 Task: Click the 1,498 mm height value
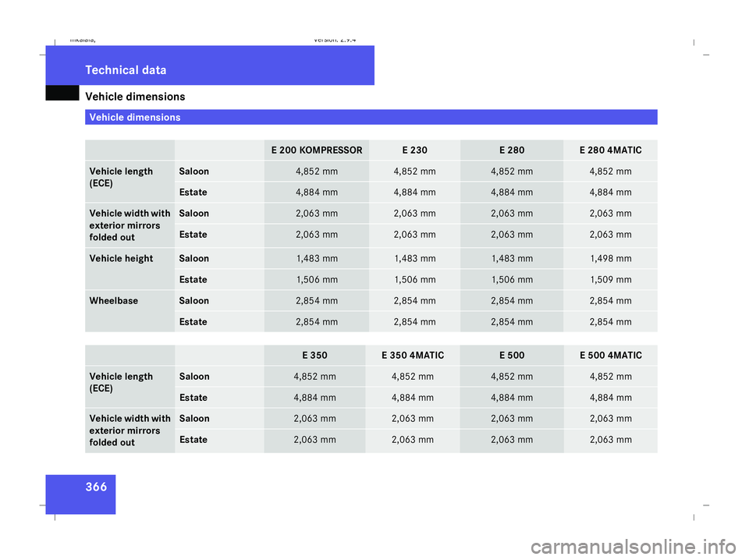(610, 258)
